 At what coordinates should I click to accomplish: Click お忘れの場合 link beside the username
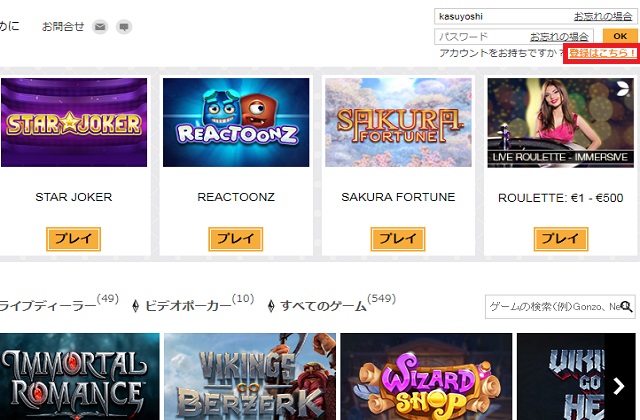[603, 16]
